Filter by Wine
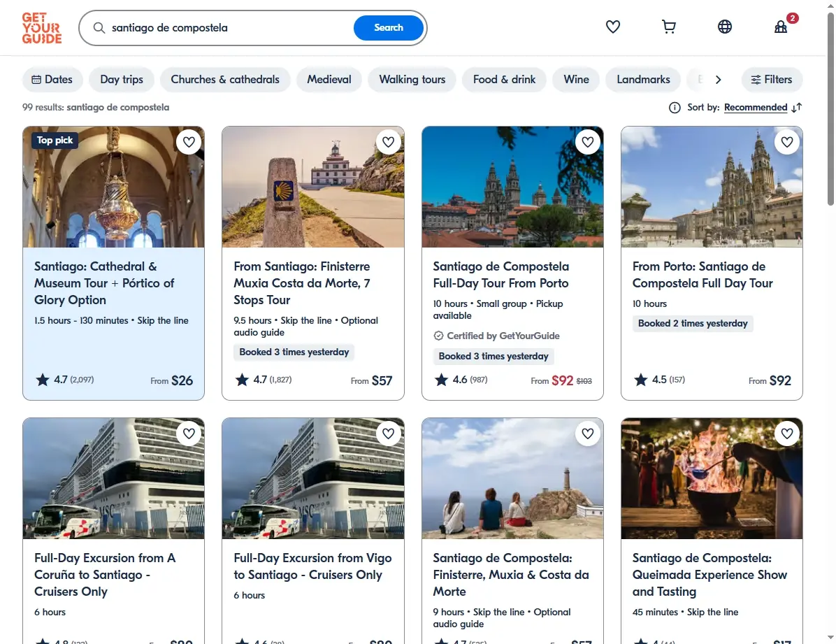 [x=577, y=80]
